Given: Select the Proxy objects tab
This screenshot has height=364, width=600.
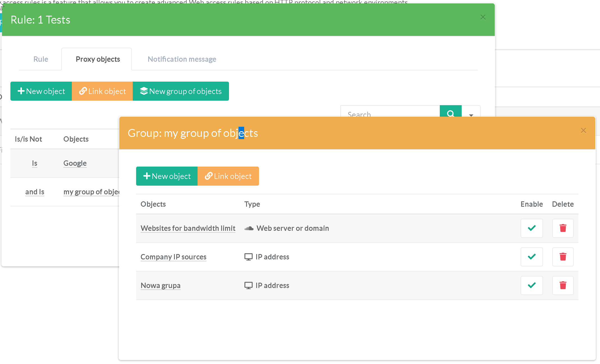Looking at the screenshot, I should (x=98, y=59).
